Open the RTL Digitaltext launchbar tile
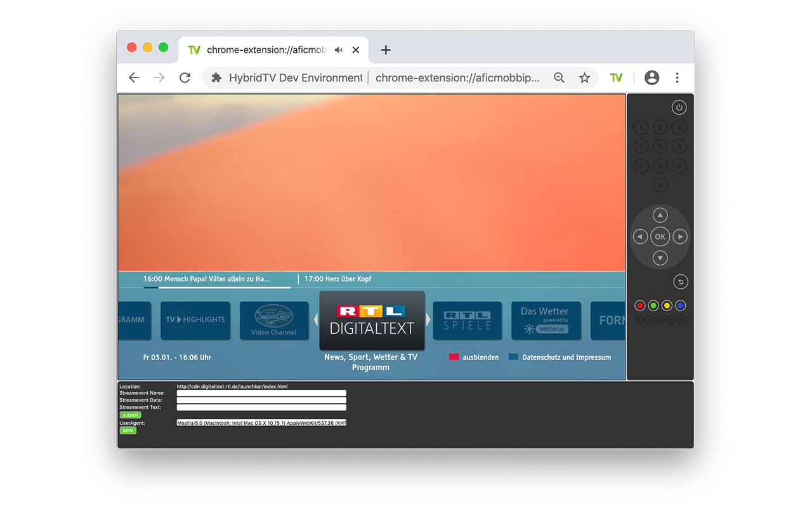Screen dimensions: 812x508 point(372,321)
